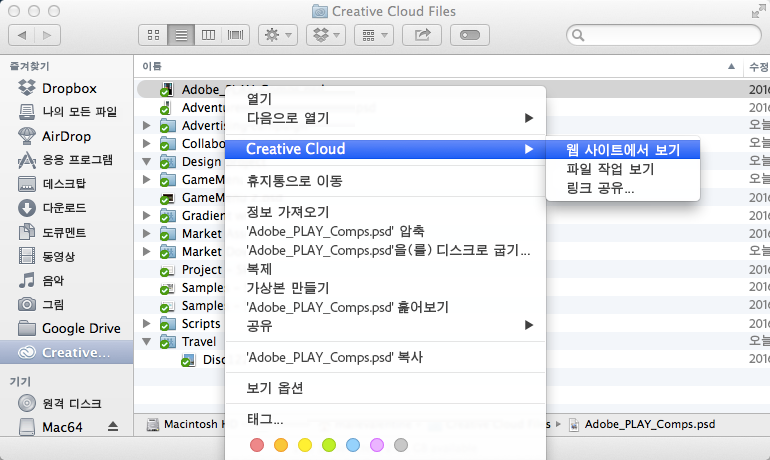This screenshot has width=770, height=460.
Task: Choose 파일 작업 보기 in submenu
Action: tap(623, 169)
